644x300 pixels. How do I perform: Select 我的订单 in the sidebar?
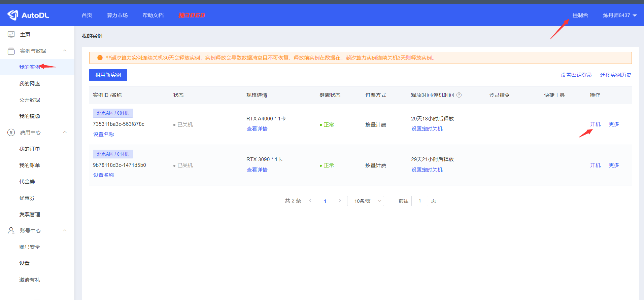(30, 149)
